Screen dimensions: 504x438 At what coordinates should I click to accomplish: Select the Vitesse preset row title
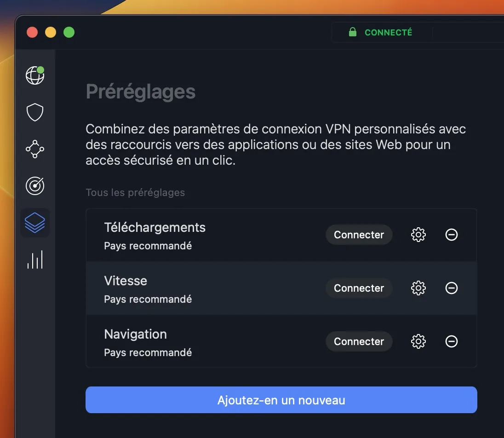pyautogui.click(x=126, y=281)
